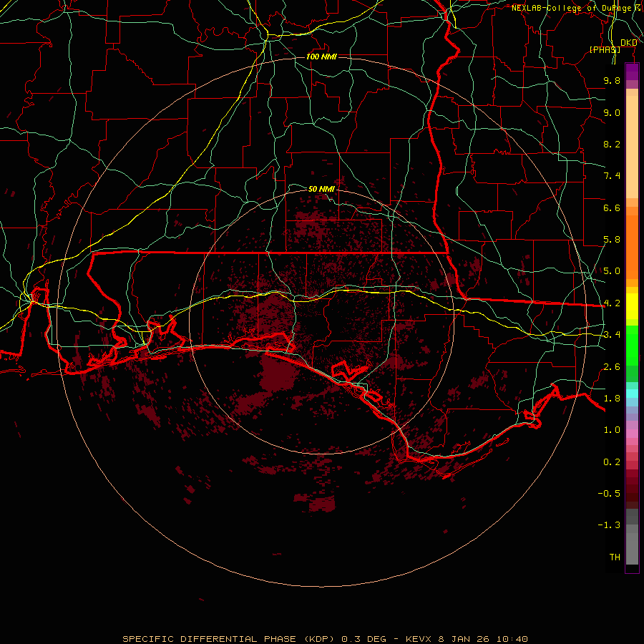Pick the gray segment beside TH
644x644 pixels.
[632, 549]
